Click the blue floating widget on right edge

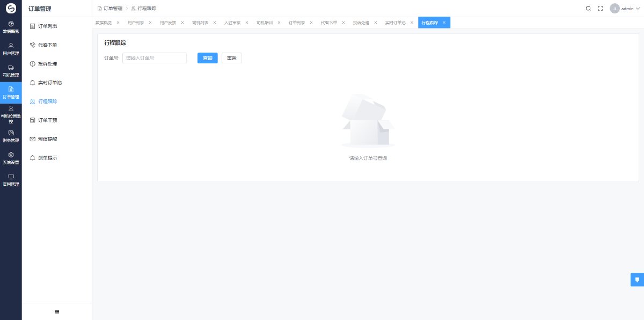(x=637, y=280)
